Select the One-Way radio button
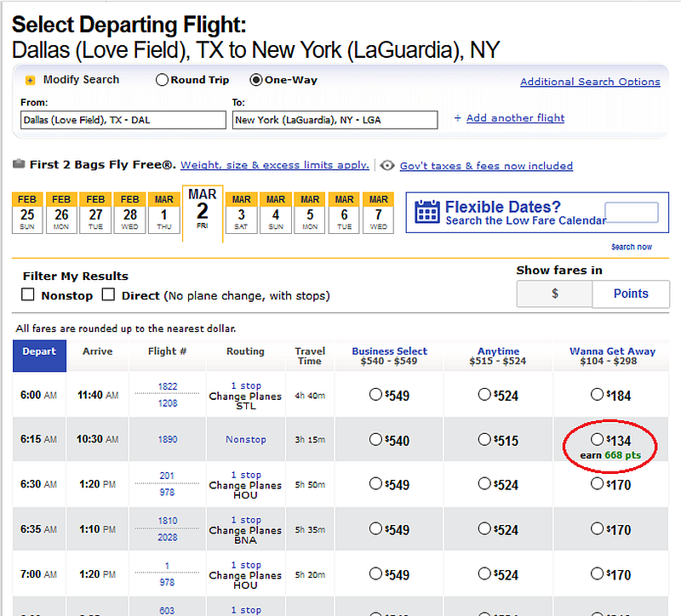 point(255,80)
